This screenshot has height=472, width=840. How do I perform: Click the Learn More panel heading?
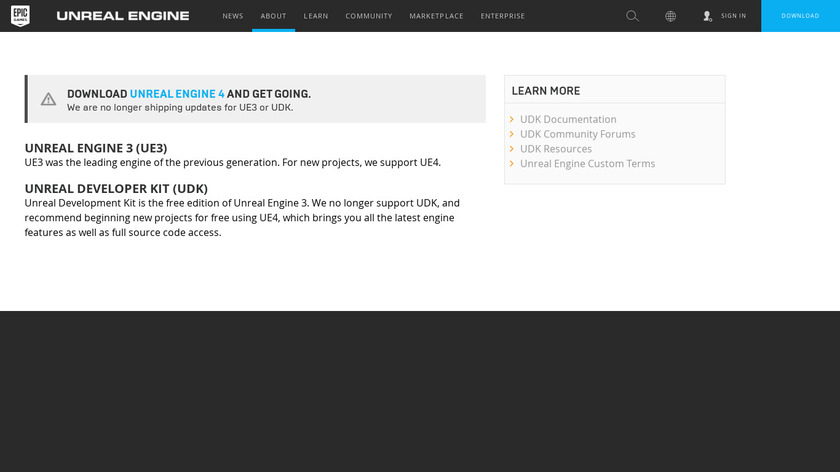coord(545,91)
